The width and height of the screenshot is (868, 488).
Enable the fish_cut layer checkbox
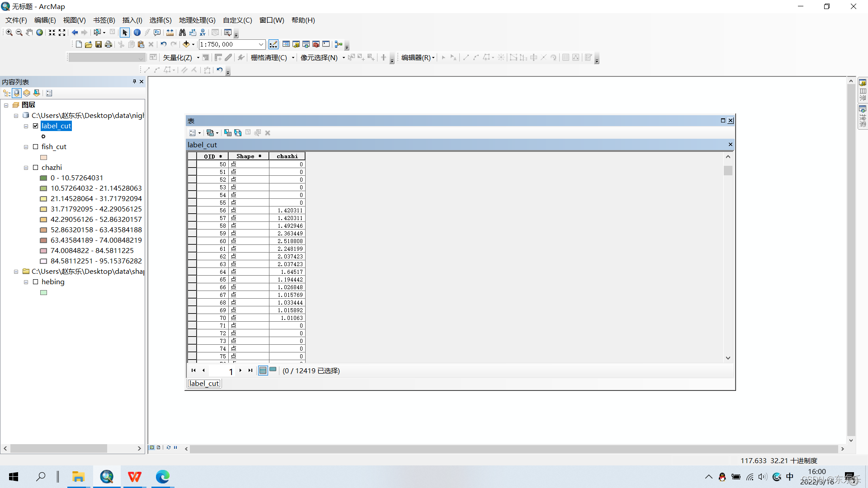(36, 147)
